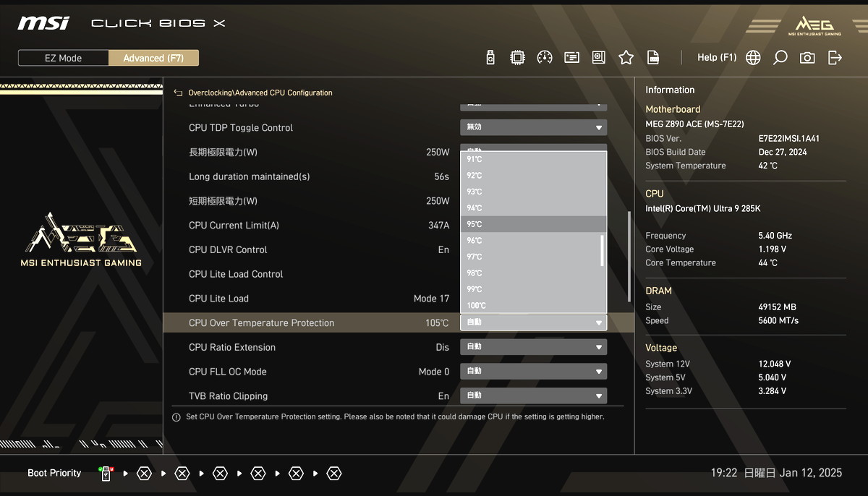Viewport: 868px width, 496px height.
Task: Click the back arrow beside Overclocking breadcrumb
Action: [178, 93]
